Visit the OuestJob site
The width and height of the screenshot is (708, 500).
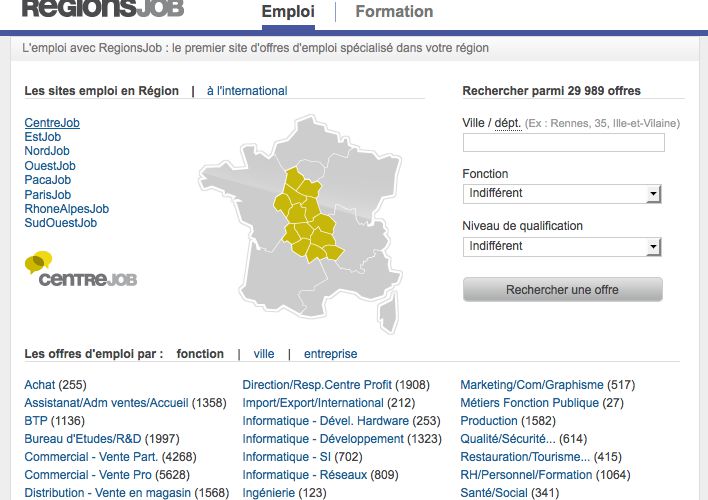pyautogui.click(x=50, y=166)
